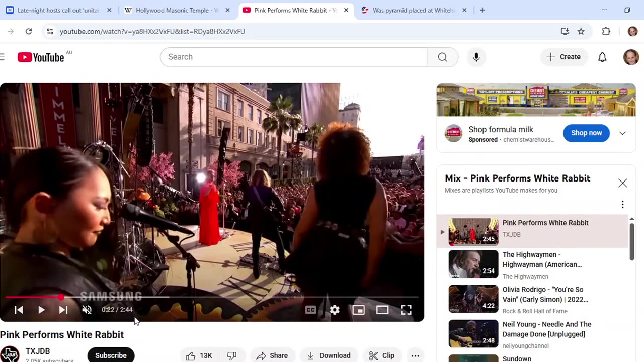Open browser extensions puzzle icon

pos(606,31)
